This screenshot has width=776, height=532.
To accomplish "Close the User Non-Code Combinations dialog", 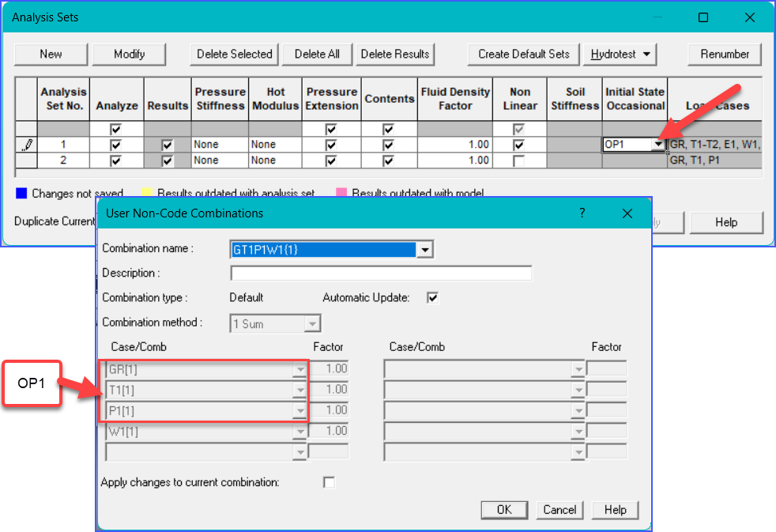I will (x=627, y=213).
